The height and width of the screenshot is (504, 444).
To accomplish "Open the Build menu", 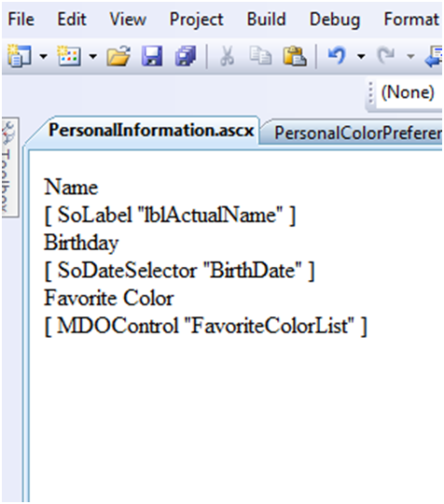I will pos(266,20).
